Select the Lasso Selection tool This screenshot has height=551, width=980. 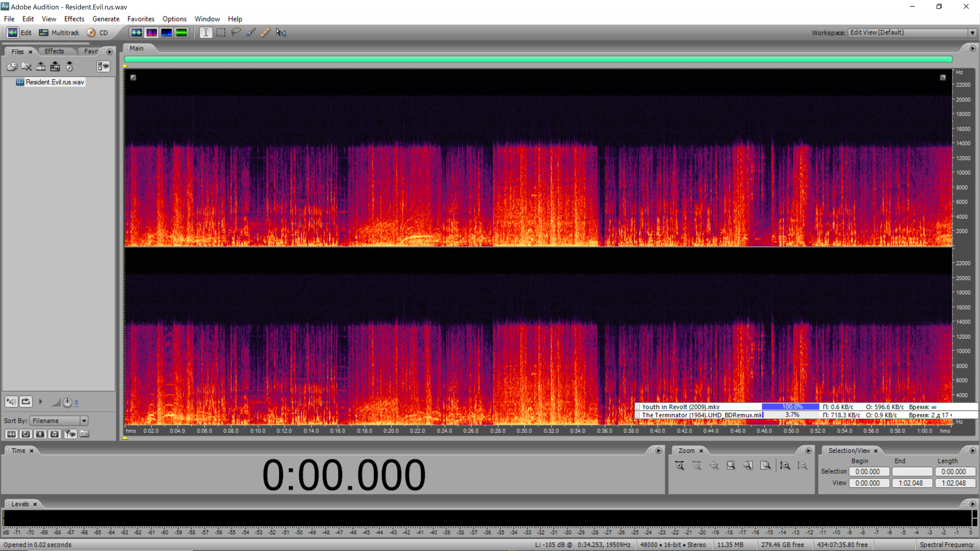tap(236, 32)
